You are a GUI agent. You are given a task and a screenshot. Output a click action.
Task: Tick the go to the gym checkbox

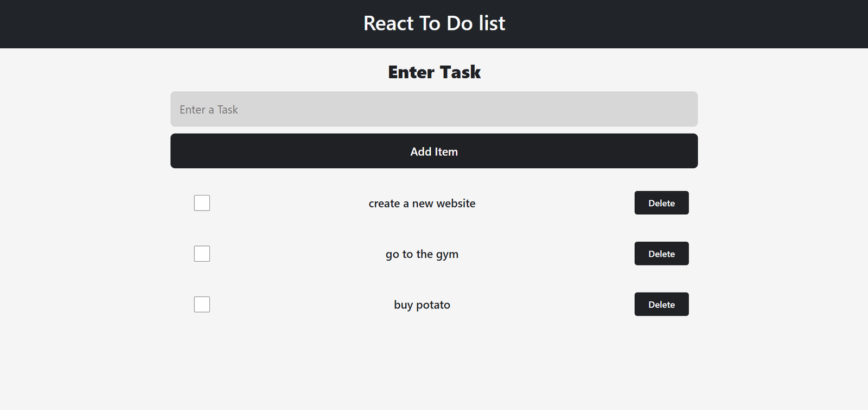tap(202, 254)
